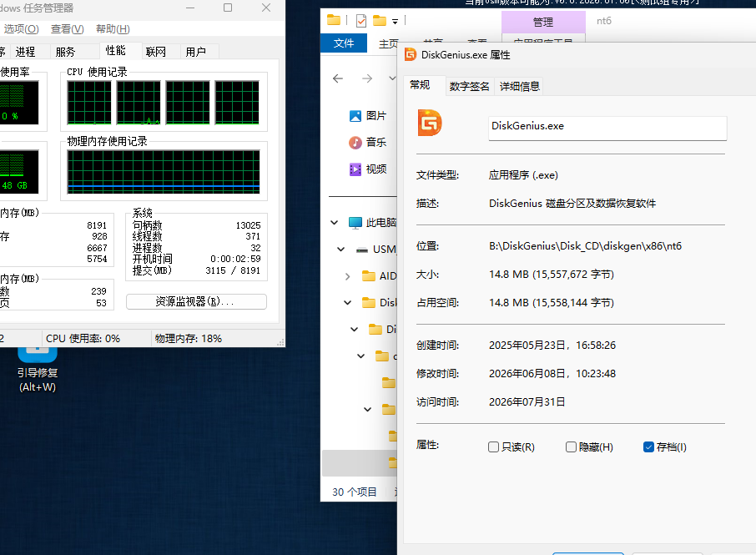Select the USM drive in the tree
This screenshot has height=555, width=756.
click(375, 250)
